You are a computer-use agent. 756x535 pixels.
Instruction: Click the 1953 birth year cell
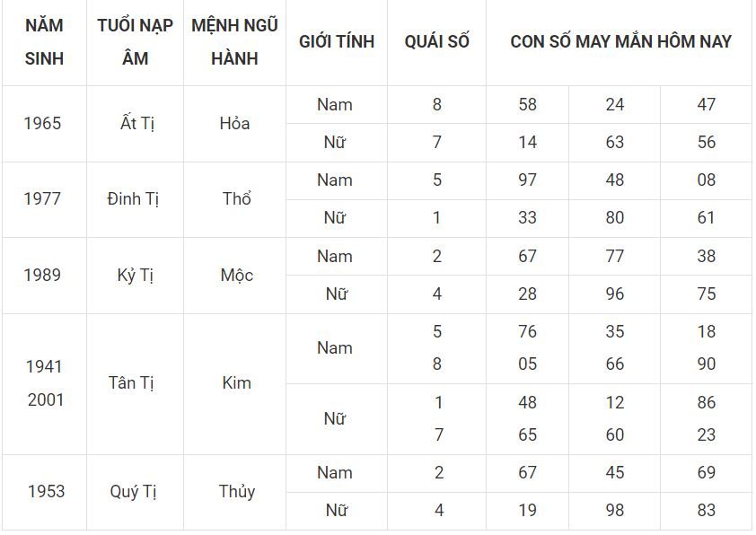(44, 492)
